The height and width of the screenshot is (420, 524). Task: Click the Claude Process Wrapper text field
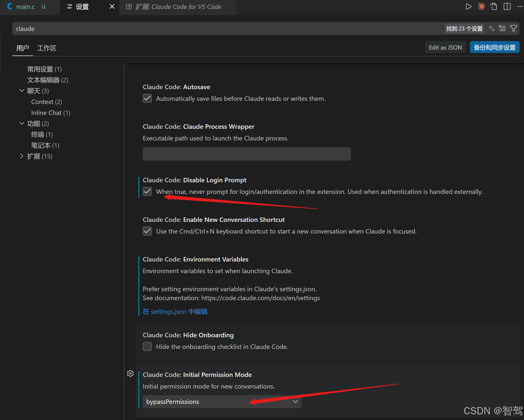click(247, 154)
